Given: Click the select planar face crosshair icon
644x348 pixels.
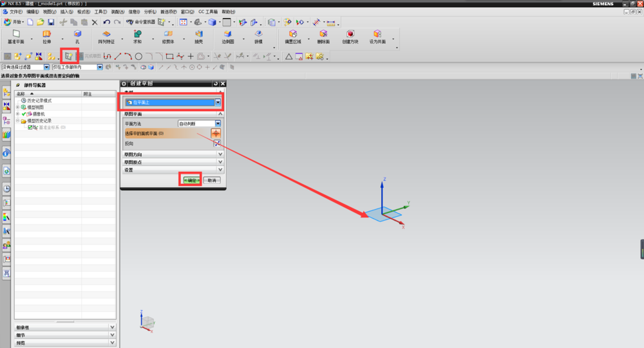Looking at the screenshot, I should [216, 133].
